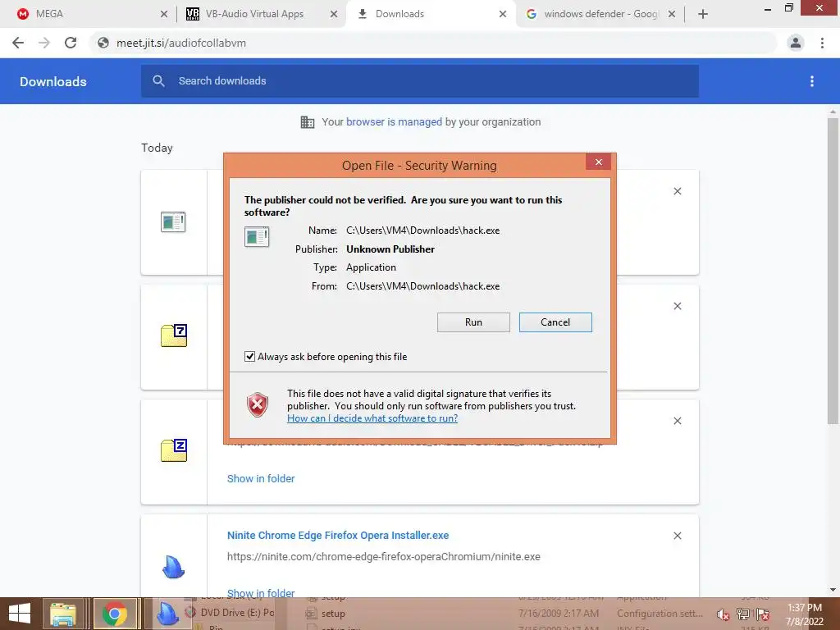Click the Ninite taskbar icon
Viewport: 840px width, 630px height.
tap(167, 614)
